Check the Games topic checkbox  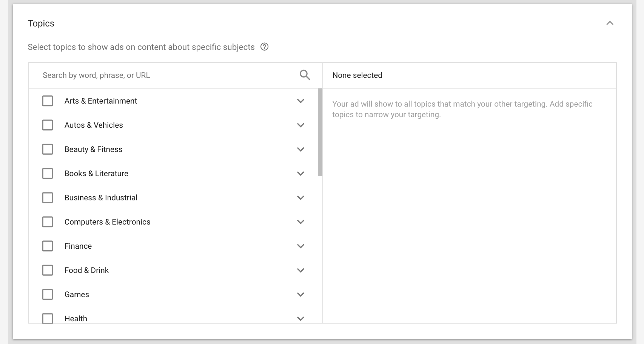click(48, 294)
